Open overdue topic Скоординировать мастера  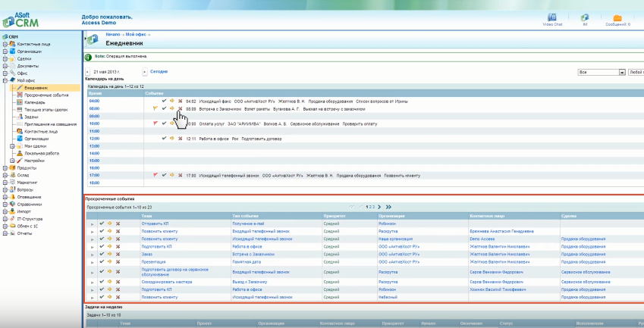[x=167, y=282]
